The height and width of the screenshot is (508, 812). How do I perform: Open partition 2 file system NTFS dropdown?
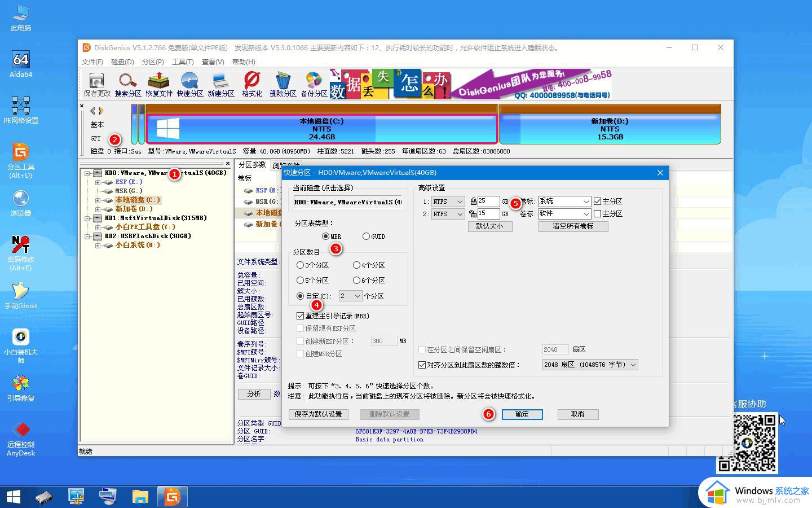448,214
